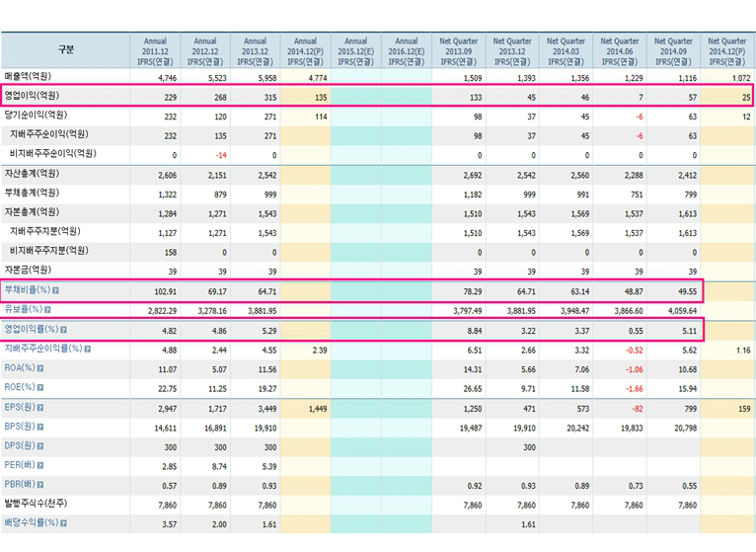The height and width of the screenshot is (552, 756).
Task: Click help icon beside 유보율(%)
Action: (x=48, y=309)
